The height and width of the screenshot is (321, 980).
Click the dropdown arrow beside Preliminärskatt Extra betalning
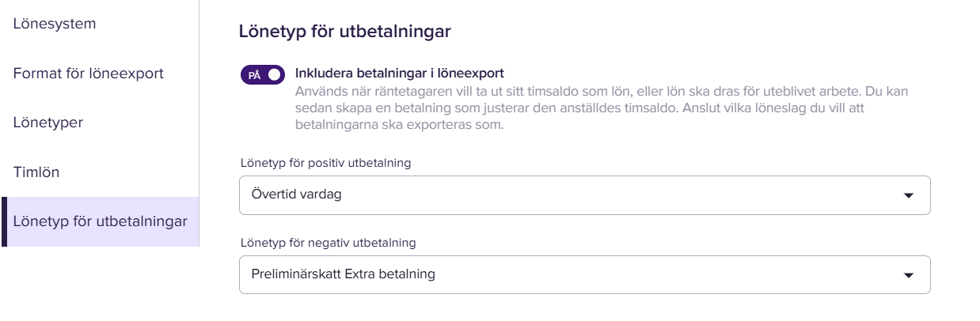[908, 275]
